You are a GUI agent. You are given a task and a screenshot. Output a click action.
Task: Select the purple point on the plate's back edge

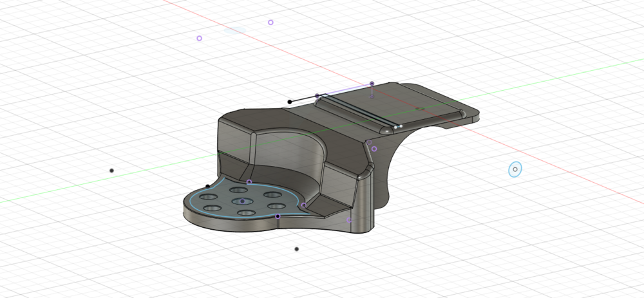tap(249, 182)
